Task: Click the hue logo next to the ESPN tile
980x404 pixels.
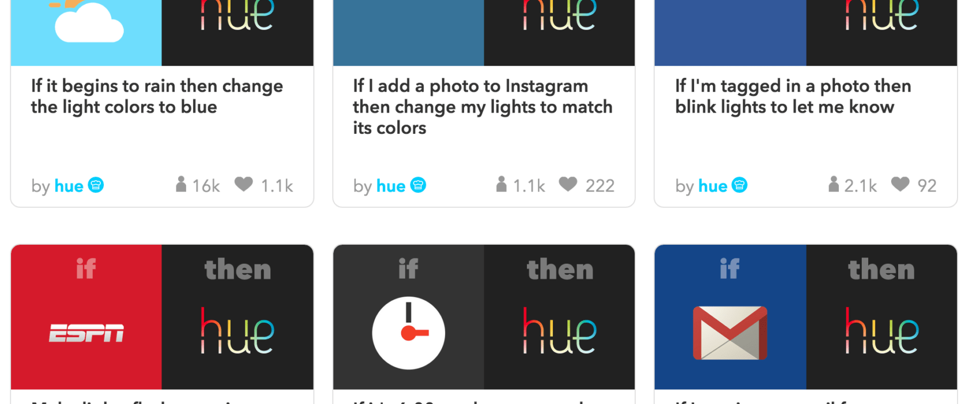Action: pyautogui.click(x=238, y=331)
